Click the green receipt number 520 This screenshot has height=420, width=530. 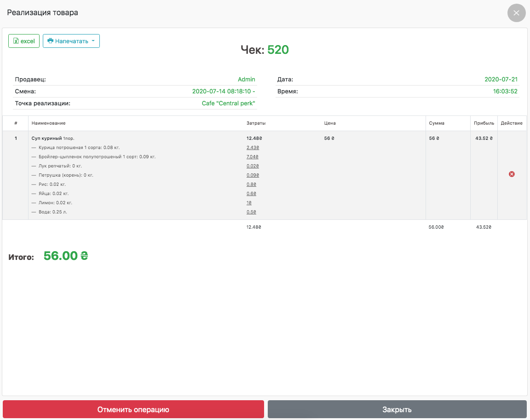pos(278,50)
